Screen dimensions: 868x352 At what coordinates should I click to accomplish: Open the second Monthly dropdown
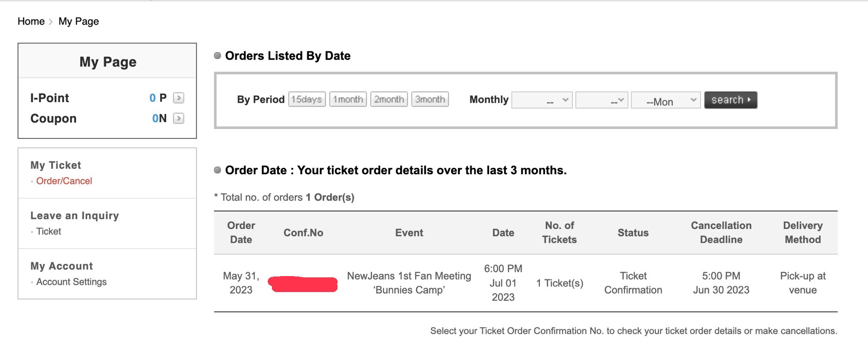click(x=602, y=100)
